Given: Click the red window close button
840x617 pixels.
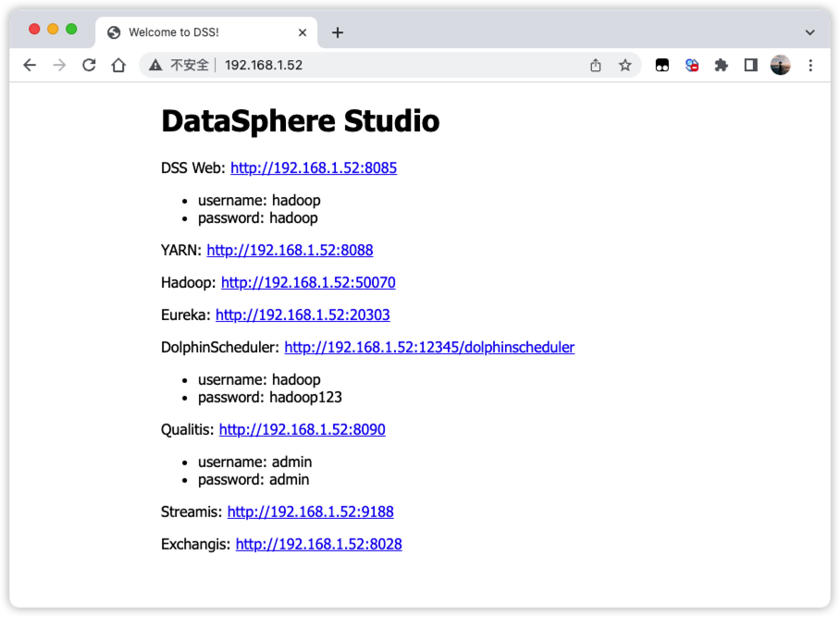Looking at the screenshot, I should click(34, 29).
